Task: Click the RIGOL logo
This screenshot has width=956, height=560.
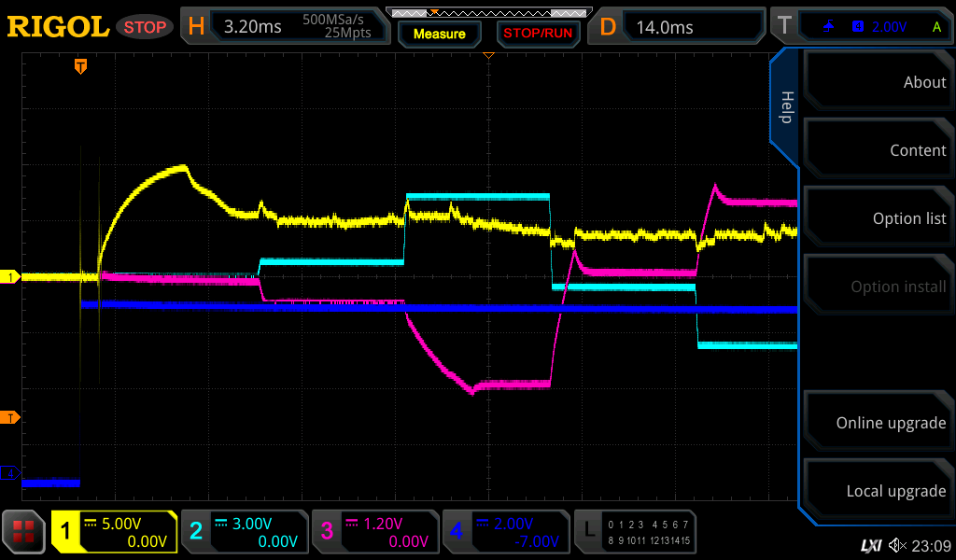Action: [58, 27]
